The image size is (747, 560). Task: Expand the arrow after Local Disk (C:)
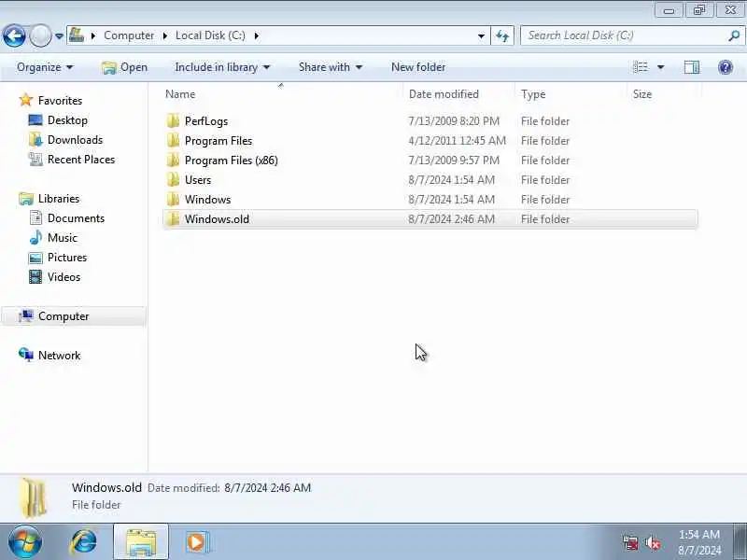pyautogui.click(x=256, y=35)
